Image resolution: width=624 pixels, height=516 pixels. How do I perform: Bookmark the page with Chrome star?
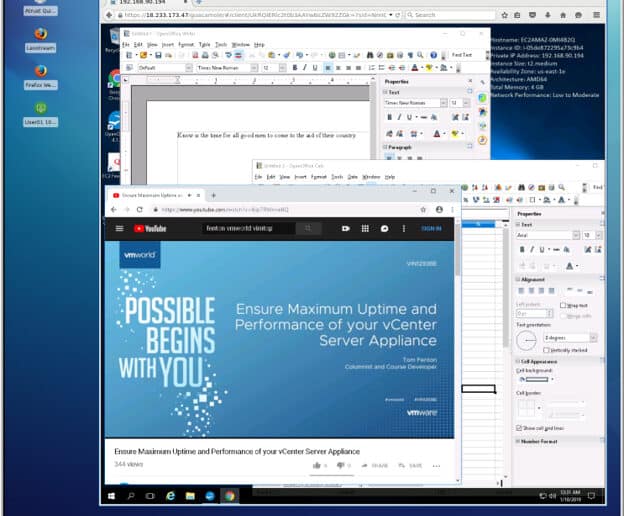click(423, 209)
